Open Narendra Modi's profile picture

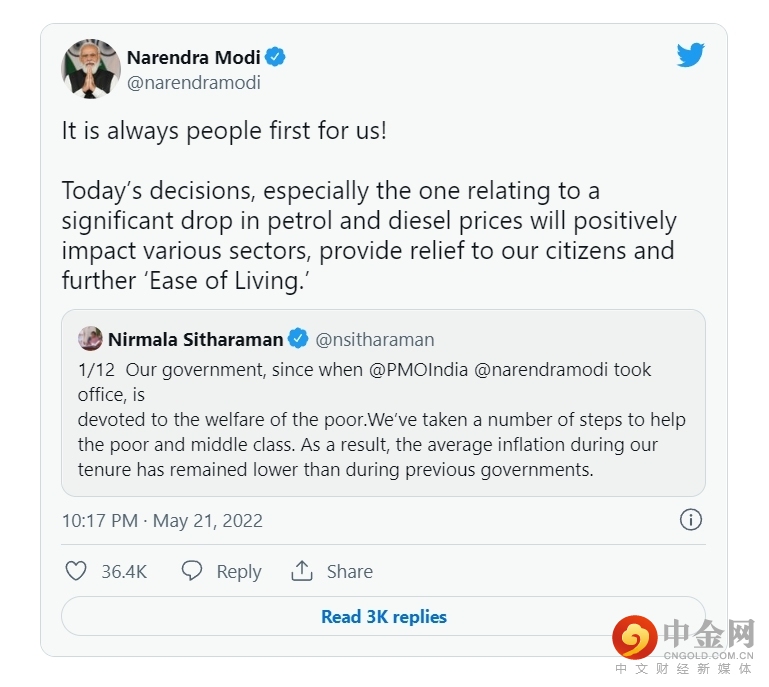(x=91, y=69)
